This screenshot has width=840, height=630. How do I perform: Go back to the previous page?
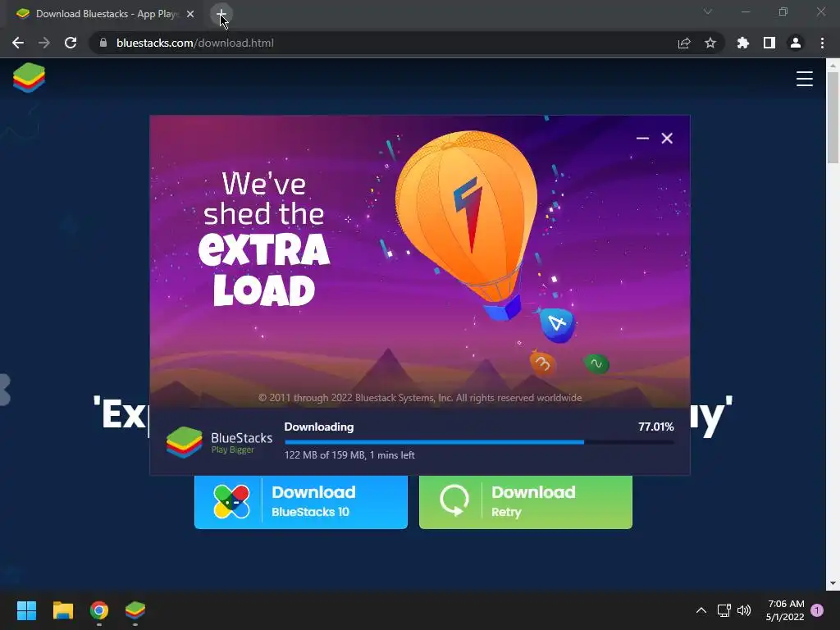(x=18, y=43)
